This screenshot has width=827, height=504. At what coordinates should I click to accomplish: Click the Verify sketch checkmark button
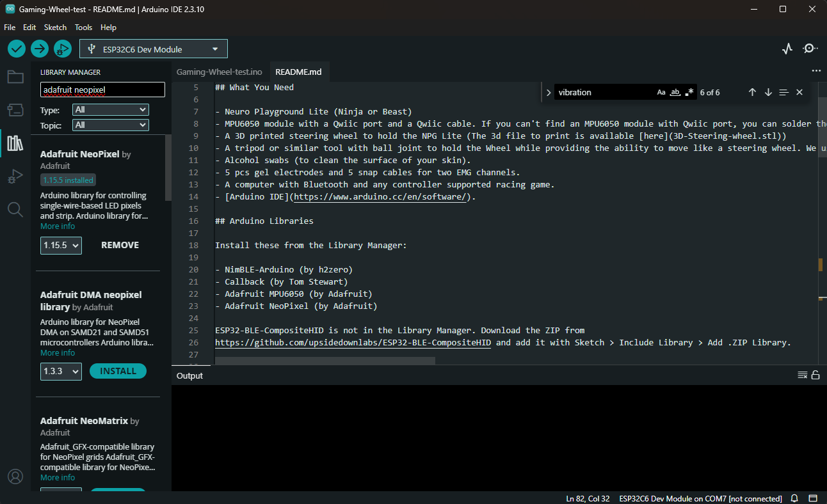pyautogui.click(x=17, y=49)
